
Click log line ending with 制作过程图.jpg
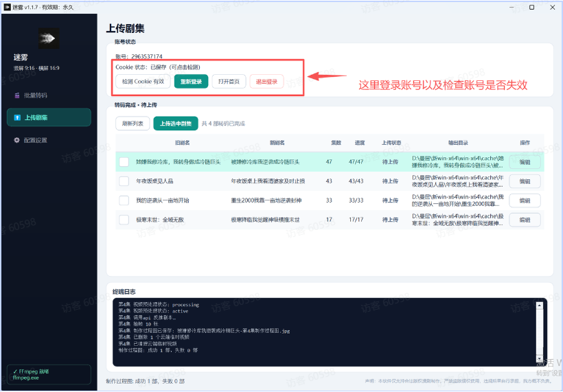(205, 331)
